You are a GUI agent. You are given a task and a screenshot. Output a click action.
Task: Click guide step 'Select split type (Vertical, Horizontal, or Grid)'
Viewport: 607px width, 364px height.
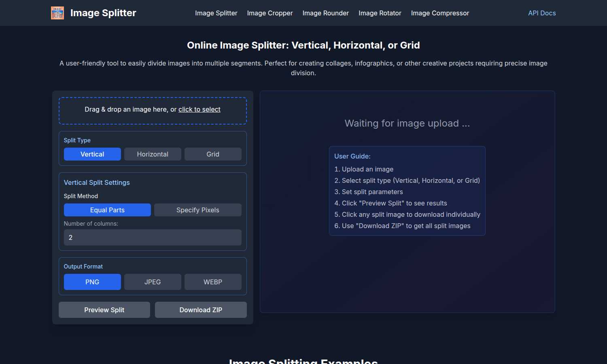coord(407,180)
